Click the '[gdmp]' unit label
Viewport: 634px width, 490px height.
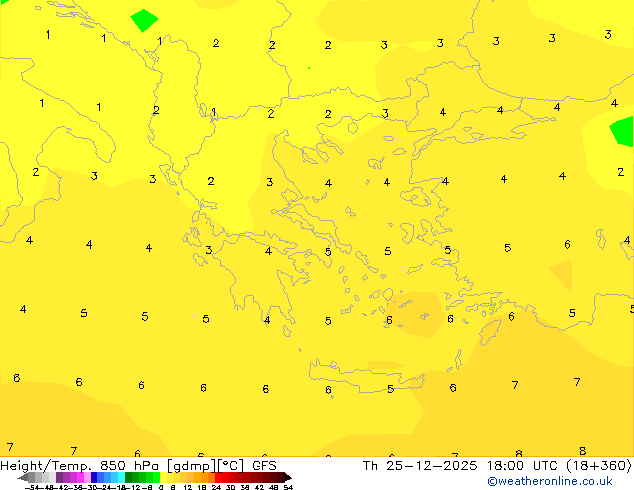tap(191, 466)
